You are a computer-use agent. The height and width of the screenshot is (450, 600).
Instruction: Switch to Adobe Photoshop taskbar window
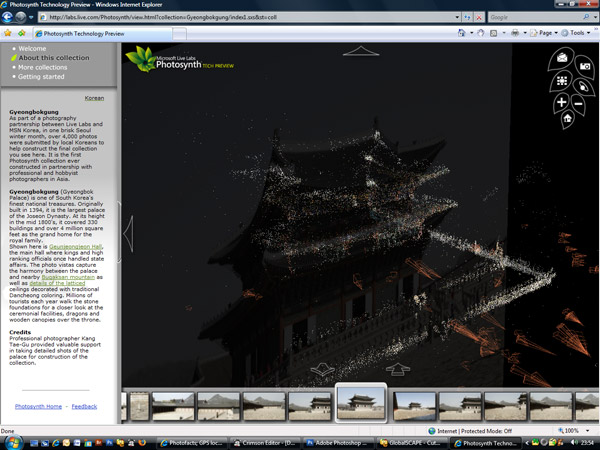[x=338, y=443]
